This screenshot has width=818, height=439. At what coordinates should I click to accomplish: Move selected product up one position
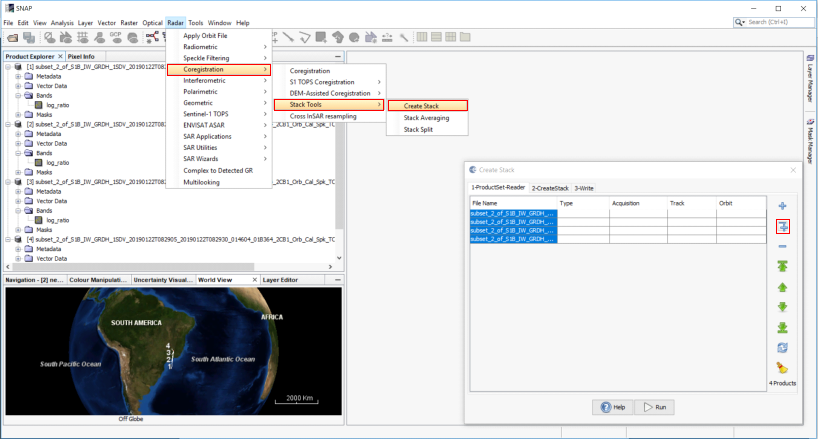pos(782,287)
